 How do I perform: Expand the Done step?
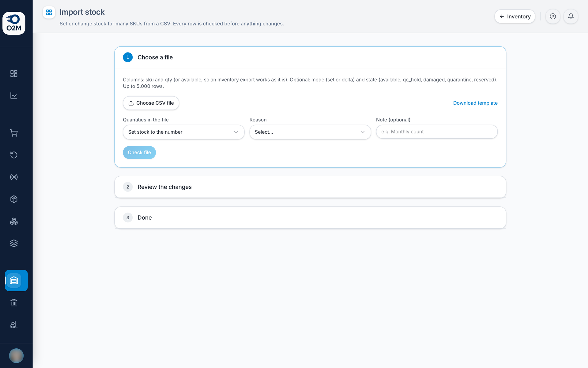(310, 218)
